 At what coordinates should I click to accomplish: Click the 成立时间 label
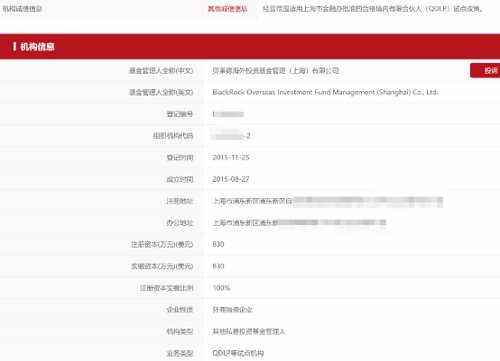click(180, 179)
